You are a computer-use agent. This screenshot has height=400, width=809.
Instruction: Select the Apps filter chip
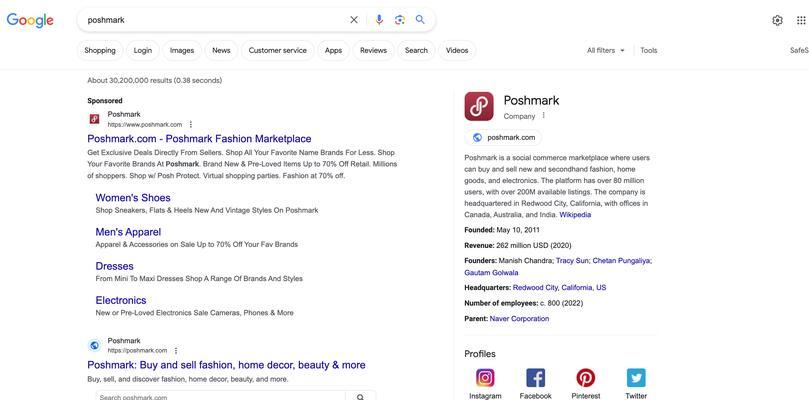click(x=333, y=51)
